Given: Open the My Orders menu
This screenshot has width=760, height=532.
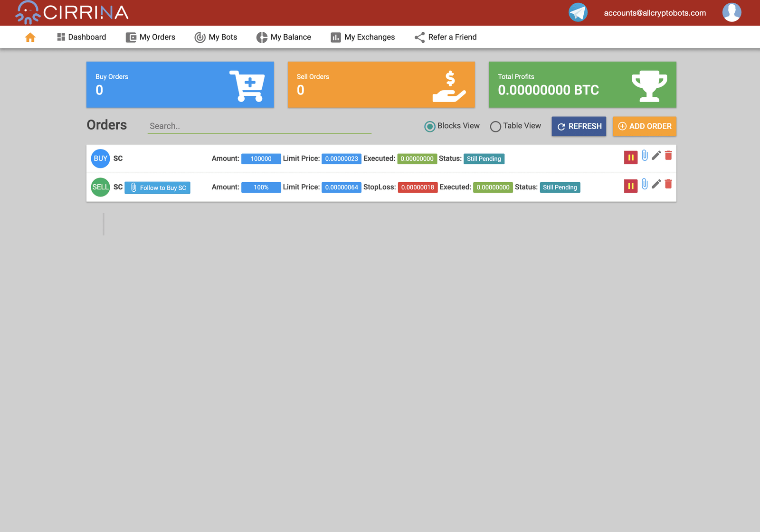Looking at the screenshot, I should tap(151, 37).
